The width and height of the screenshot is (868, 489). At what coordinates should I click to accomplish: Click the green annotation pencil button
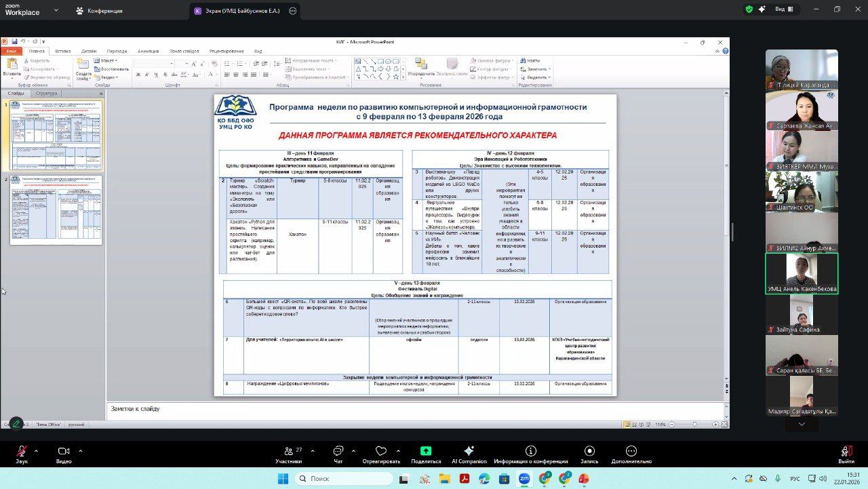click(16, 423)
